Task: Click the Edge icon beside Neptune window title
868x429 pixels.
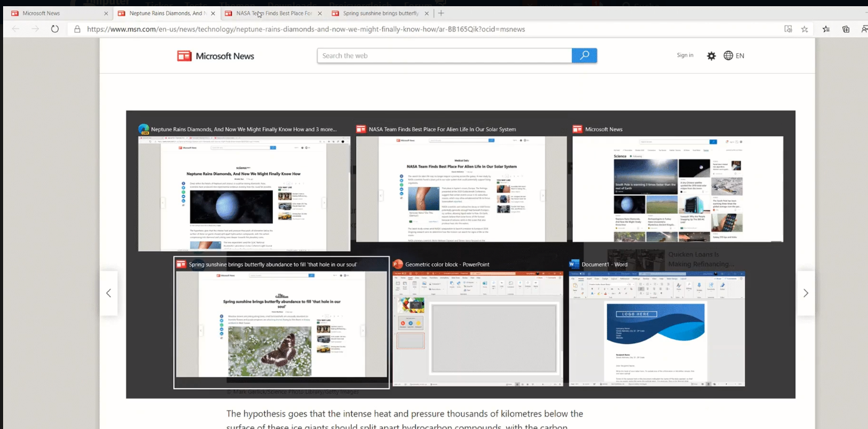Action: click(143, 130)
